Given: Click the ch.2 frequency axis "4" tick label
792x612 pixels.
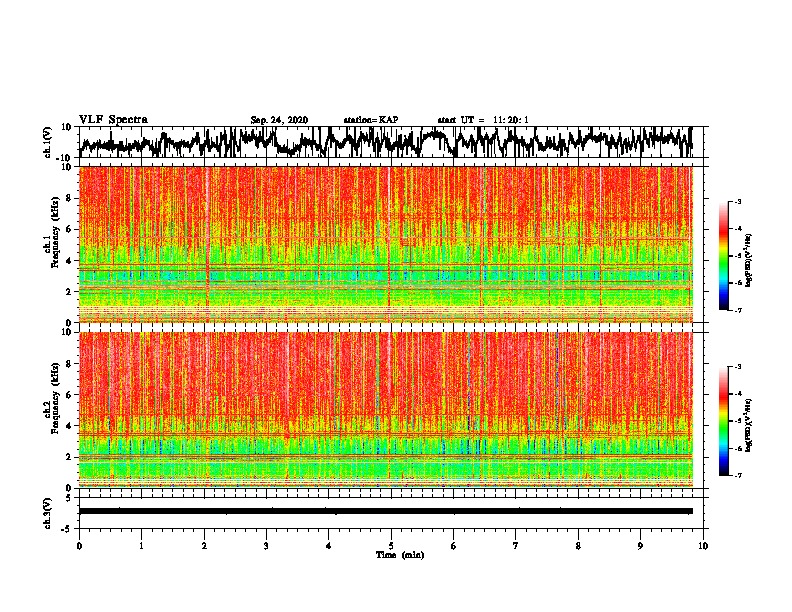Looking at the screenshot, I should click(x=69, y=426).
